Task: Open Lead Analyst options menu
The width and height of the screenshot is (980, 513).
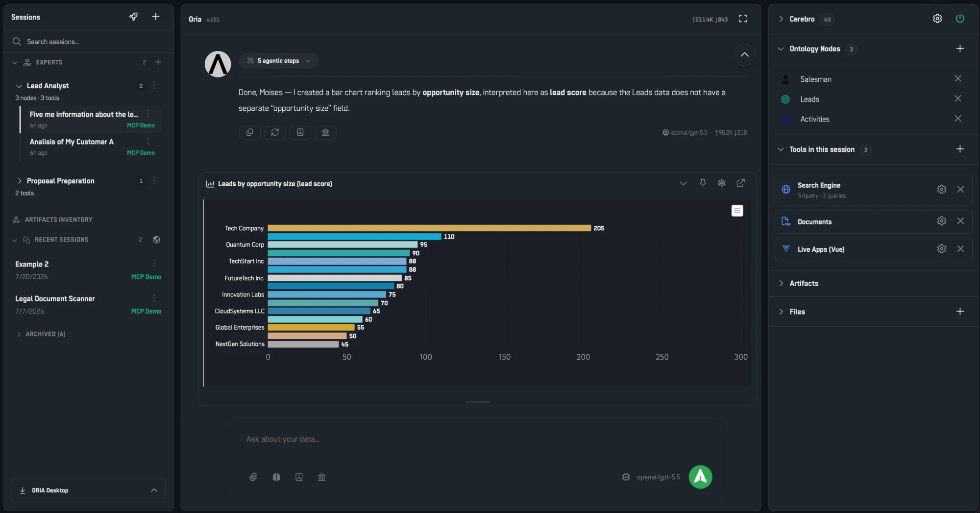Action: (154, 85)
